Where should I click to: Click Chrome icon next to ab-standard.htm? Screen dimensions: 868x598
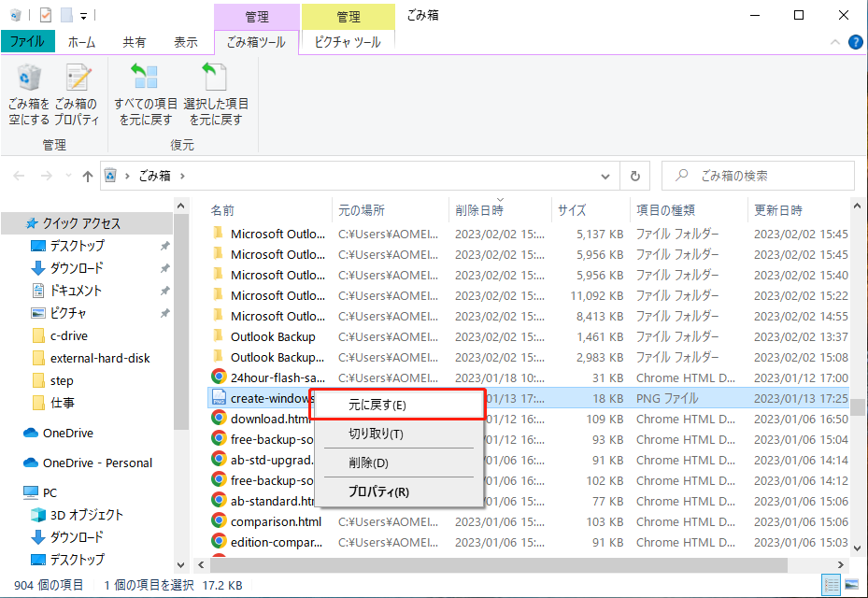coord(219,500)
